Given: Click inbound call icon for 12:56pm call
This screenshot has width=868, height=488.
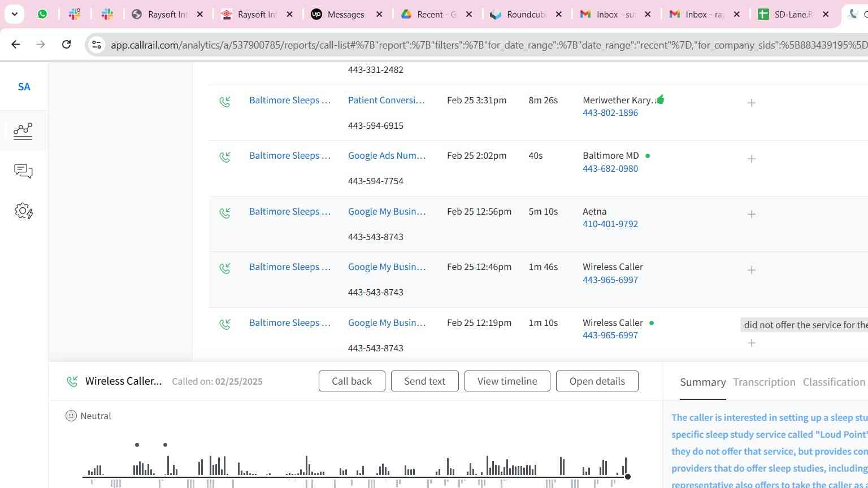Looking at the screenshot, I should (225, 213).
